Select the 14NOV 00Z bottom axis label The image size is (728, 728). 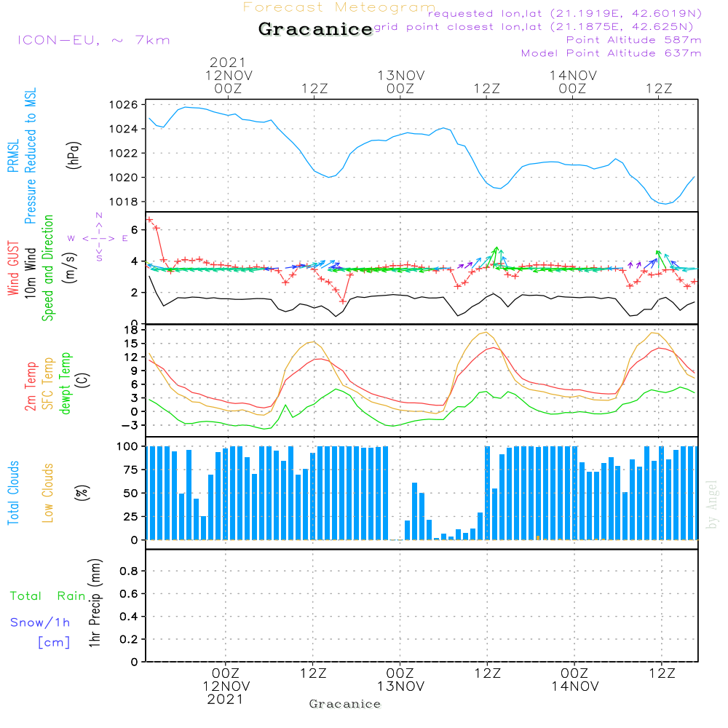coord(575,680)
